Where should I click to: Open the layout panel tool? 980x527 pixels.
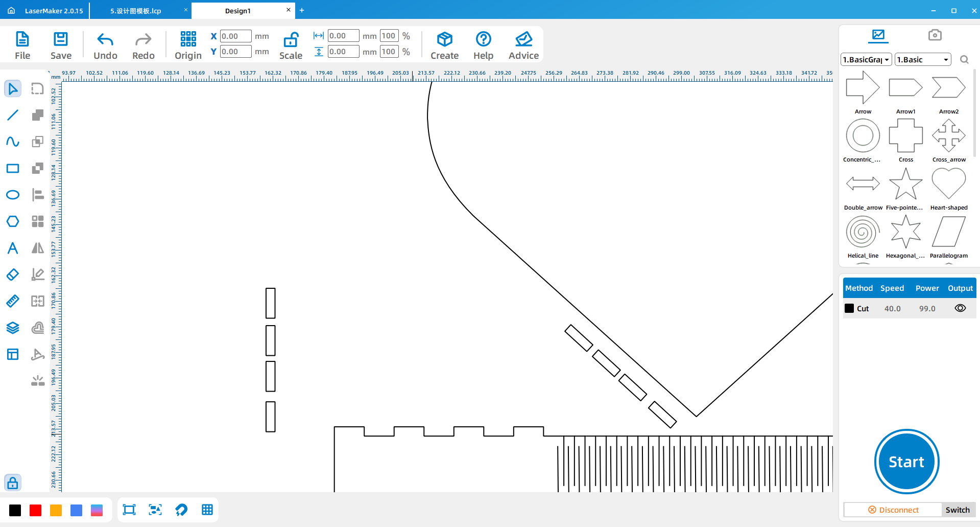pyautogui.click(x=13, y=354)
